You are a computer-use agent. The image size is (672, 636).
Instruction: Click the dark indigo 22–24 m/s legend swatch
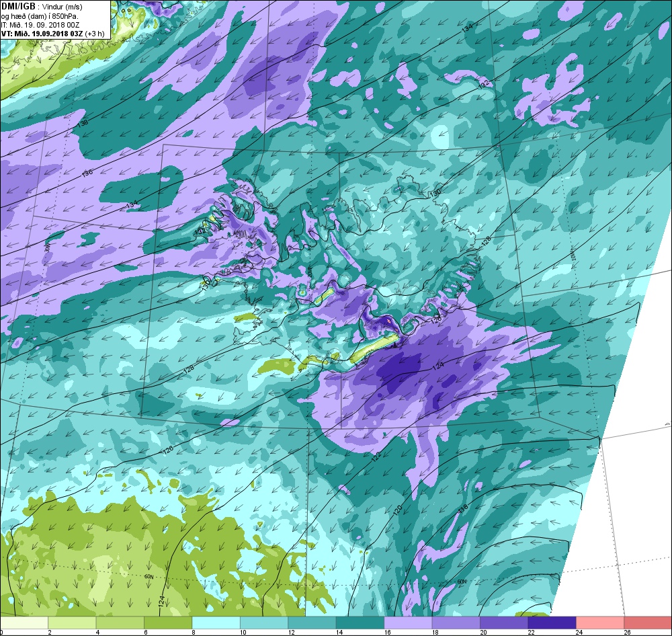click(x=552, y=623)
